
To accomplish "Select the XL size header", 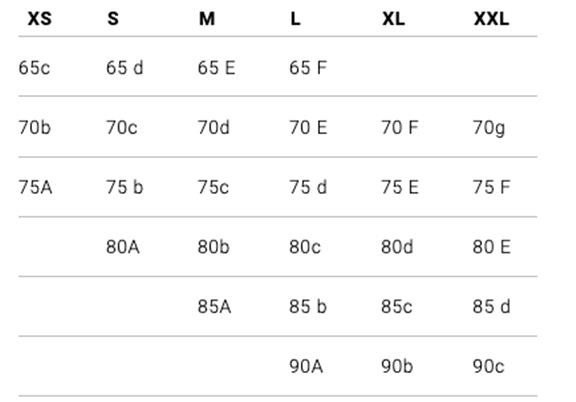I will pos(393,19).
